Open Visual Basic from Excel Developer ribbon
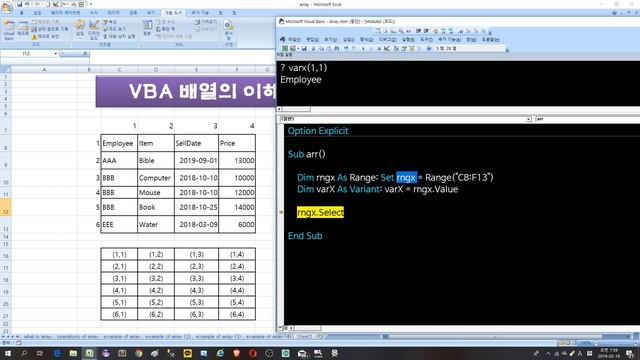This screenshot has width=640, height=360. (x=9, y=30)
